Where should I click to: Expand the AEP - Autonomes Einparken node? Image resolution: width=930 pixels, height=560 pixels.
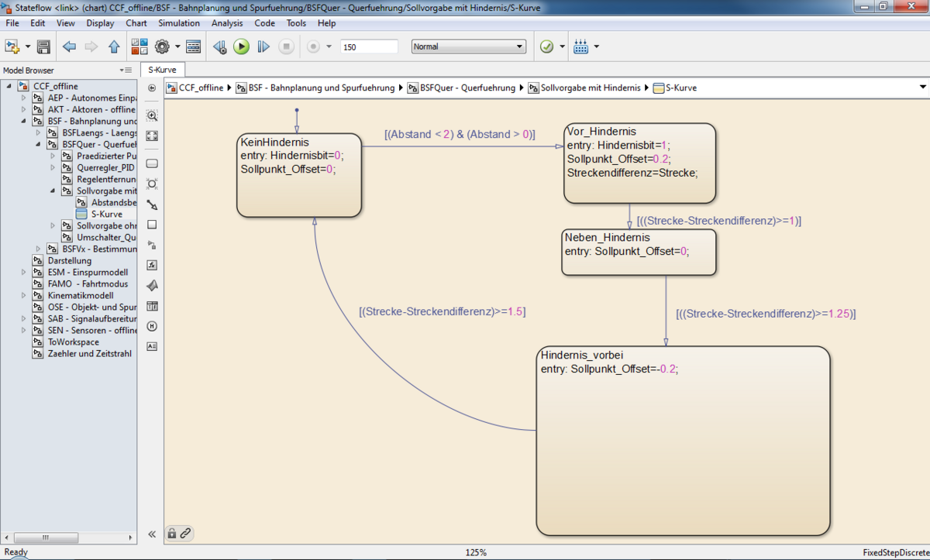pos(24,98)
